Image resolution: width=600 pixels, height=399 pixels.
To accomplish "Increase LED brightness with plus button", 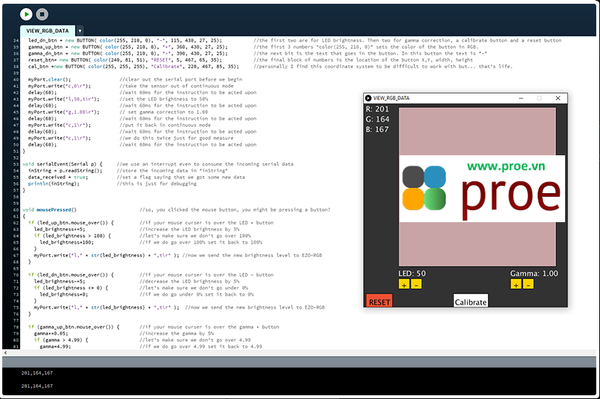I will coord(404,284).
